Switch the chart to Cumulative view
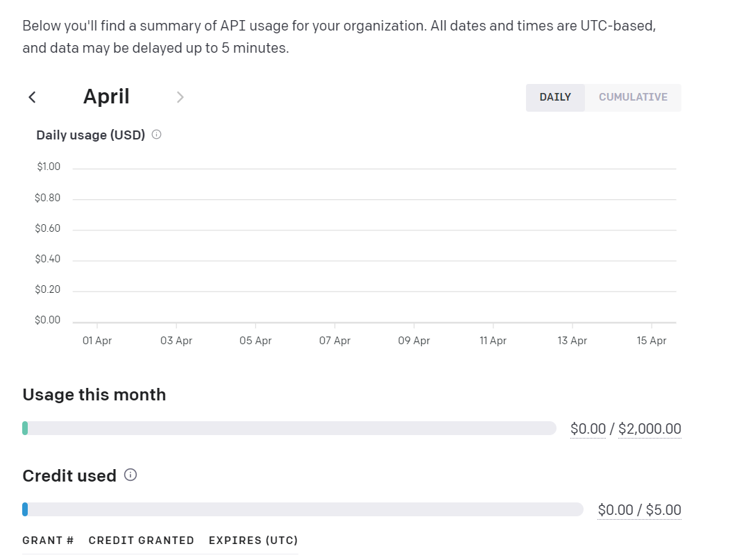730x560 pixels. [633, 97]
